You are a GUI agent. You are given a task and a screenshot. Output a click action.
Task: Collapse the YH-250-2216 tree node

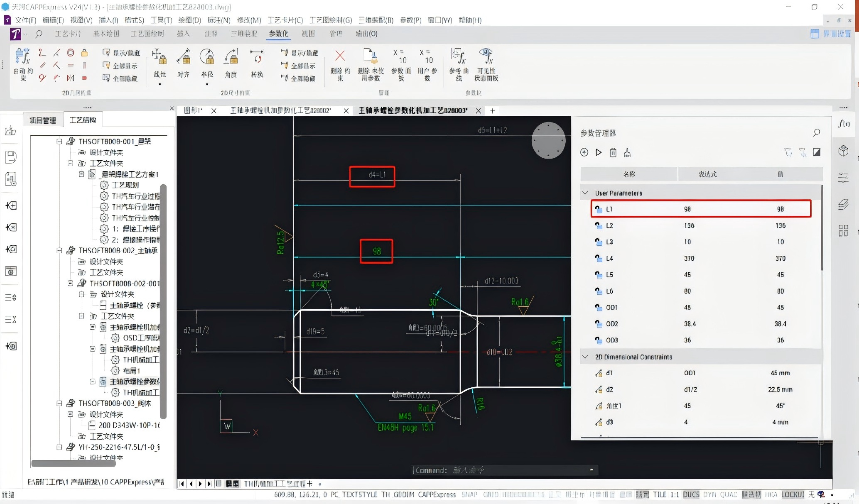59,447
